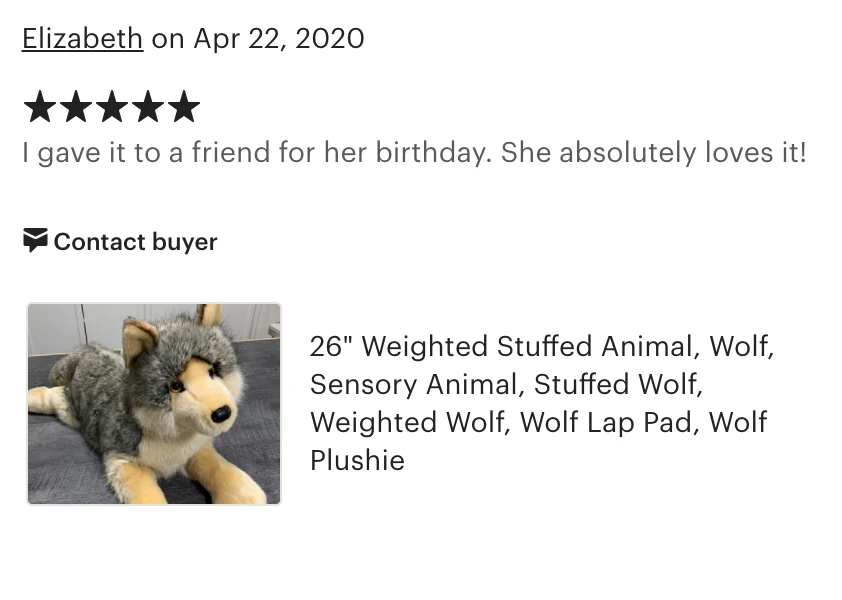Click the fourth star of the five-star rating

tap(148, 106)
